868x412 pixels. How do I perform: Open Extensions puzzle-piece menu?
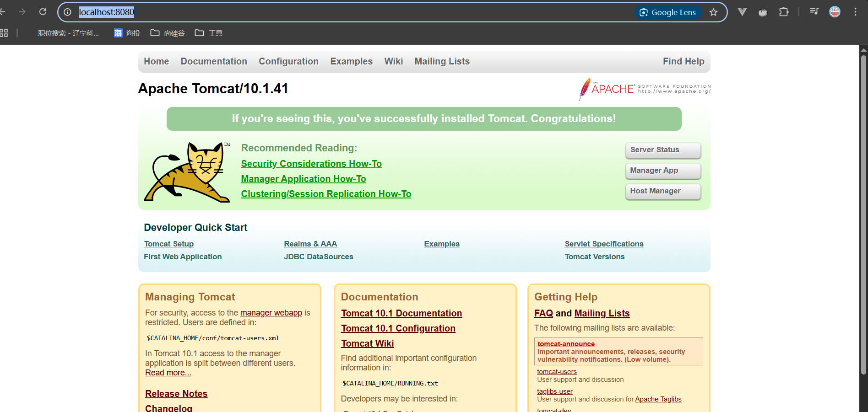pos(784,12)
